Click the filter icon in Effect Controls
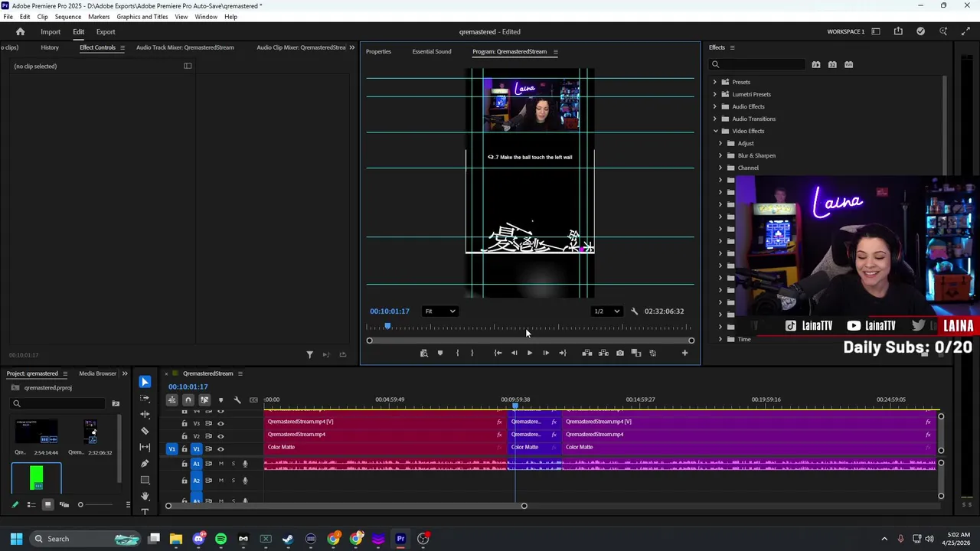 [x=309, y=354]
